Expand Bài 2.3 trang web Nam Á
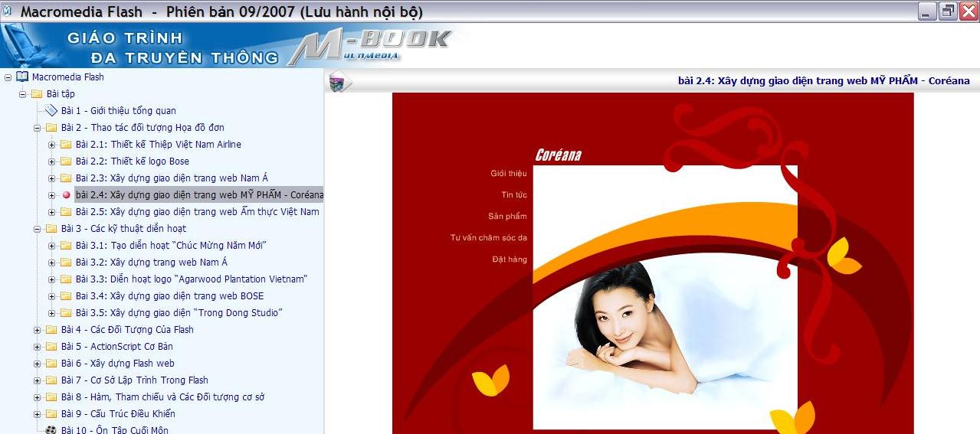Screen dimensions: 980x434 (x=51, y=178)
